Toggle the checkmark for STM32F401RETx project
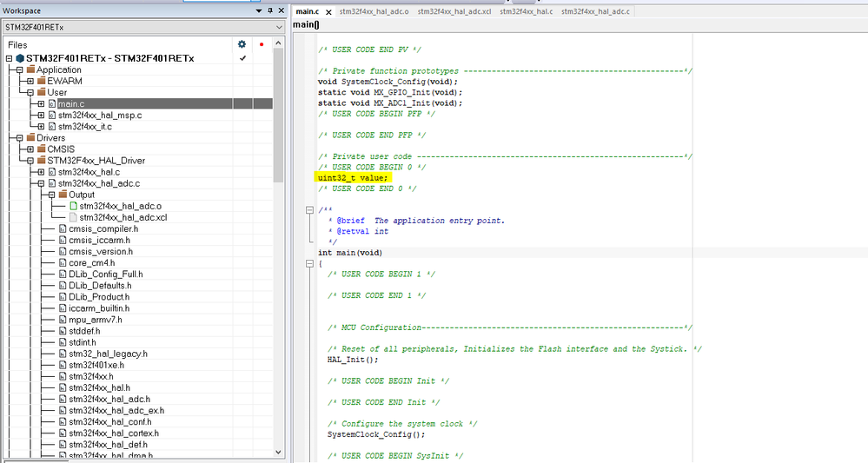This screenshot has width=868, height=463. (242, 58)
